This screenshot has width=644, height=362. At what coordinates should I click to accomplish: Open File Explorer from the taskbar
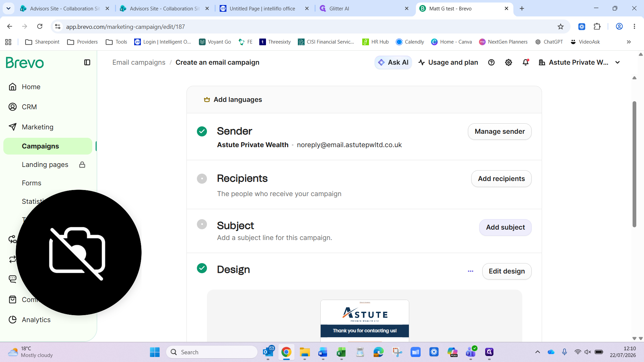point(305,352)
